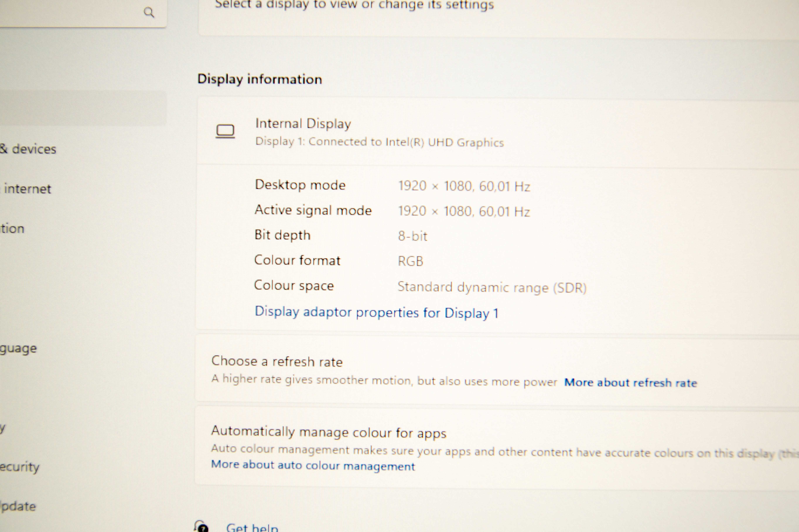
Task: Click 'Standard dynamic range (SDR)' value
Action: [492, 287]
